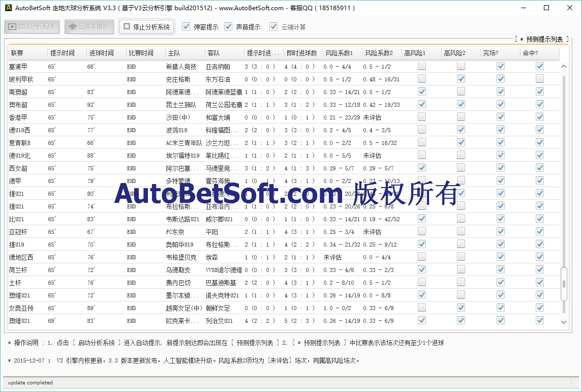Screen dimensions: 582x392
Task: Select the 德地区西 league cell
Action: click(x=21, y=257)
